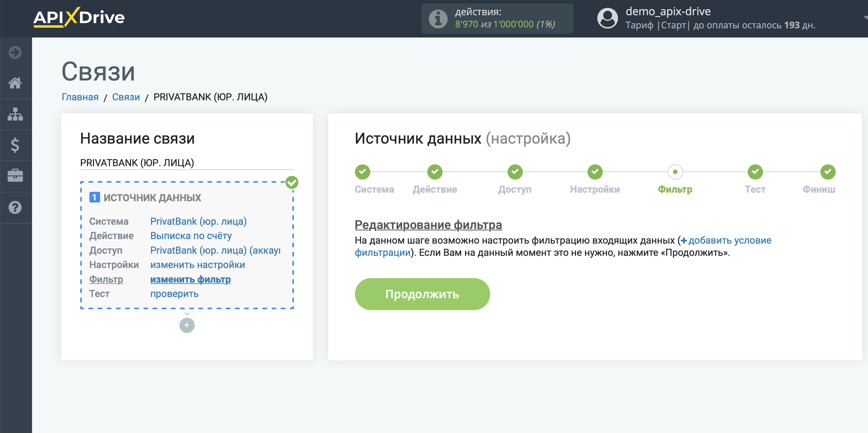Click the Продолжить button
Screen dimensions: 868x433
tap(422, 294)
